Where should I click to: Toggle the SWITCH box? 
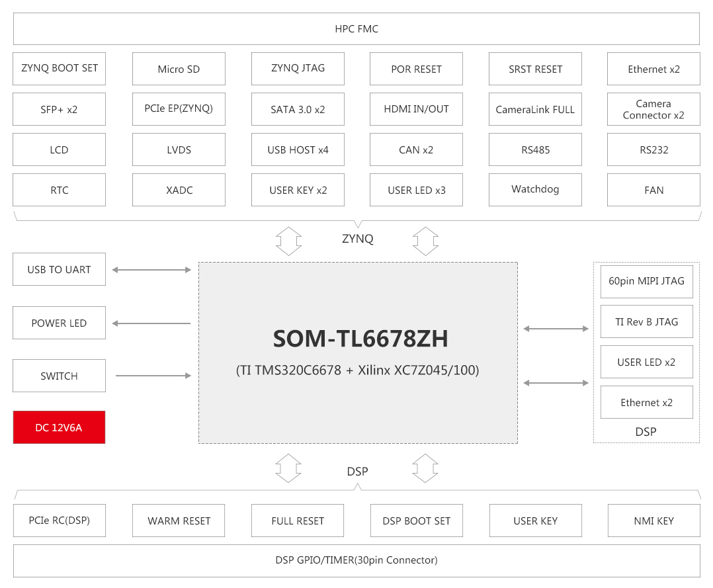click(x=60, y=376)
